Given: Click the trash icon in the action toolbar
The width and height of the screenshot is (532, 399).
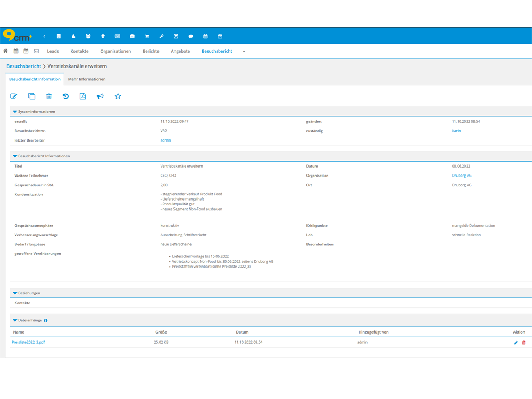Looking at the screenshot, I should pyautogui.click(x=49, y=96).
